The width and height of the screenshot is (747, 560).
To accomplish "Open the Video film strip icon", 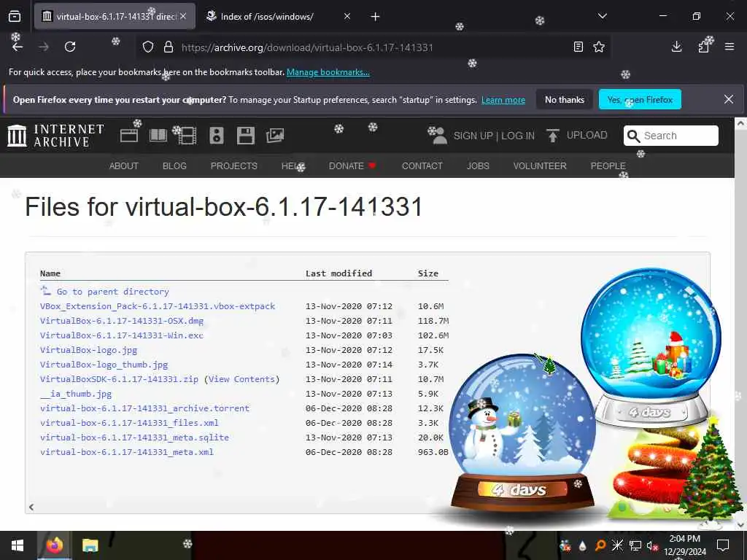I will tap(187, 136).
